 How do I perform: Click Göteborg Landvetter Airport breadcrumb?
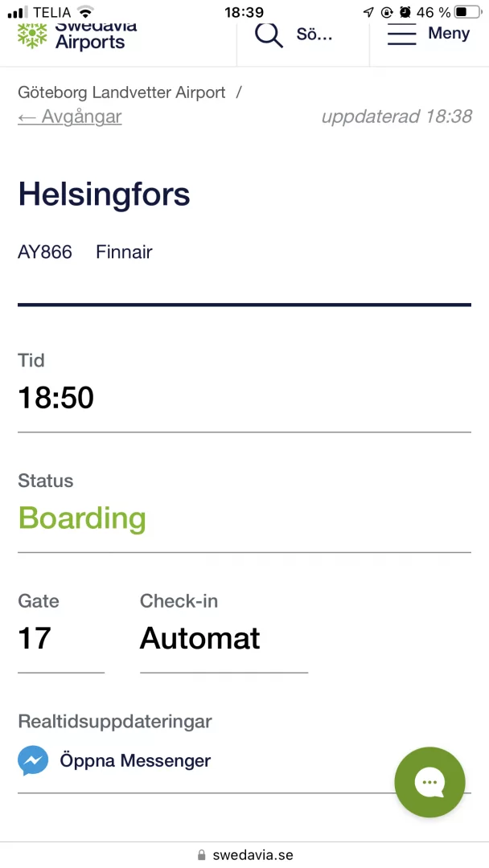point(121,92)
